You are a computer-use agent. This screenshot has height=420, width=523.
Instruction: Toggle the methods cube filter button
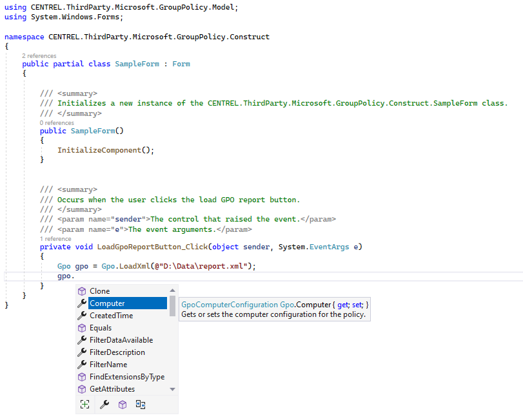tap(123, 405)
